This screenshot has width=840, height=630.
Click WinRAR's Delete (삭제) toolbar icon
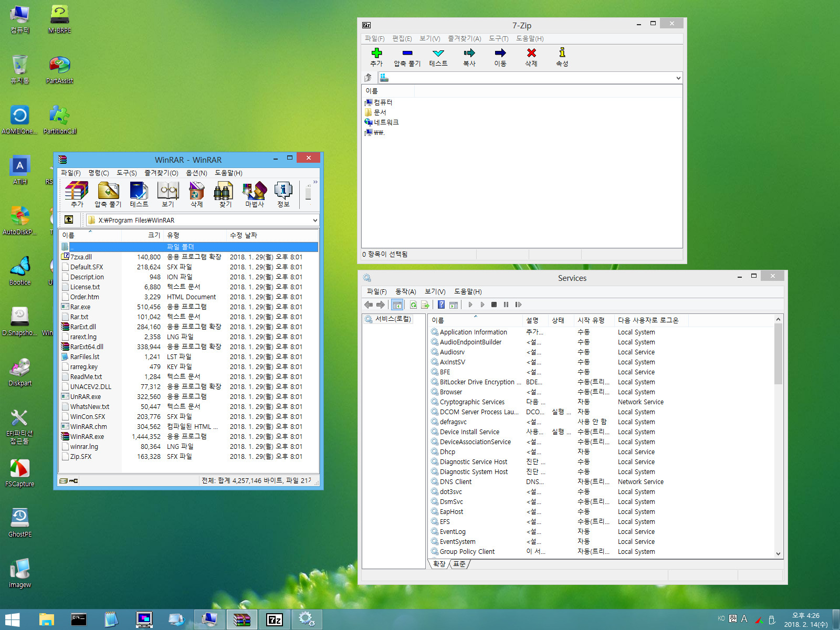pos(197,194)
